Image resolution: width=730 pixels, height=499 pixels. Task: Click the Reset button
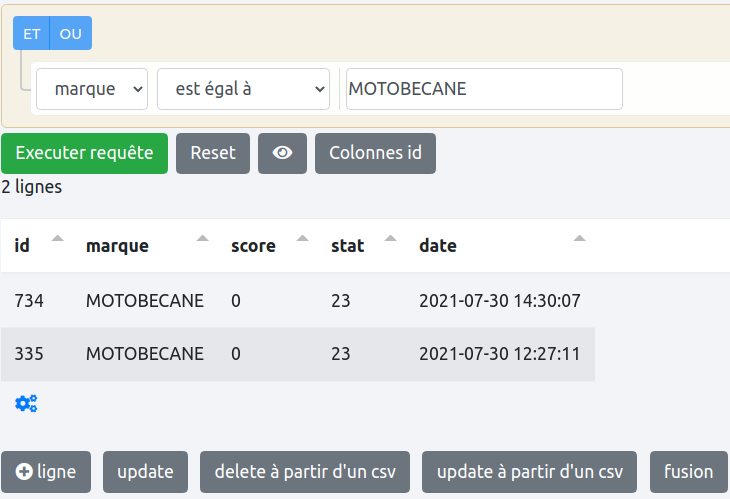[x=213, y=153]
